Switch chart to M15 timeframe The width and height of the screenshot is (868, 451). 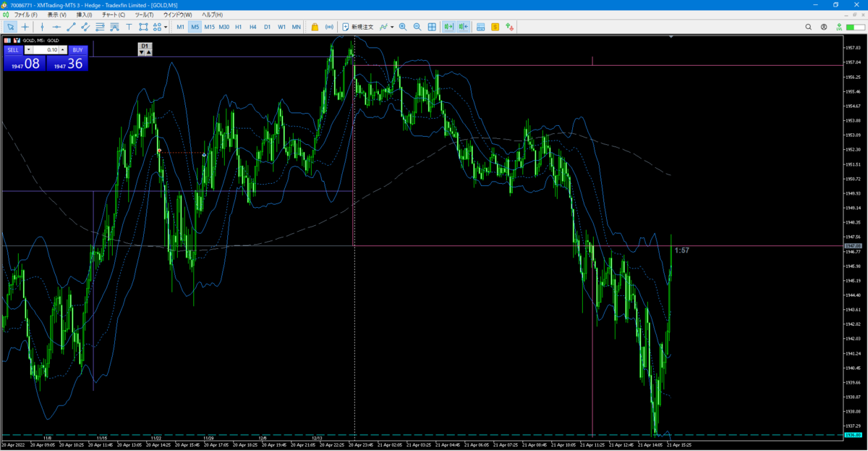(210, 27)
